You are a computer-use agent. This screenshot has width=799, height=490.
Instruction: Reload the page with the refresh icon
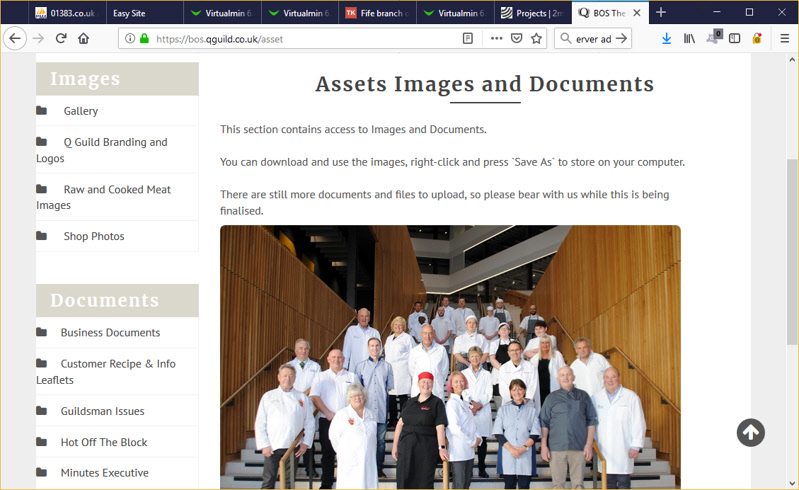coord(61,38)
